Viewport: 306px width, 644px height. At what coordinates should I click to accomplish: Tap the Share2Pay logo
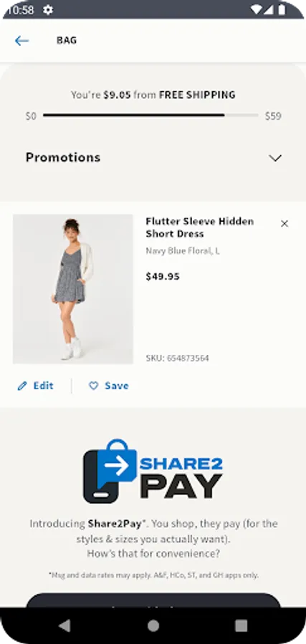coord(153,471)
